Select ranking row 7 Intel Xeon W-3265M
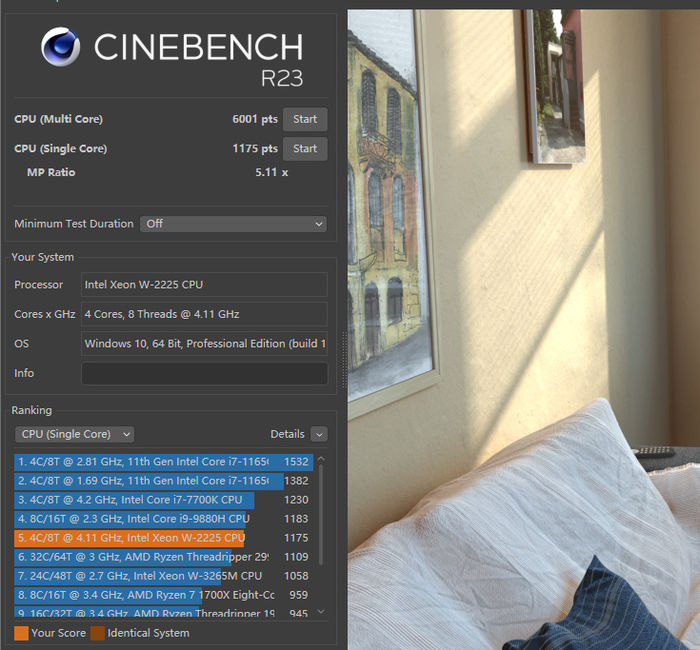Viewport: 700px width, 650px height. tap(163, 576)
